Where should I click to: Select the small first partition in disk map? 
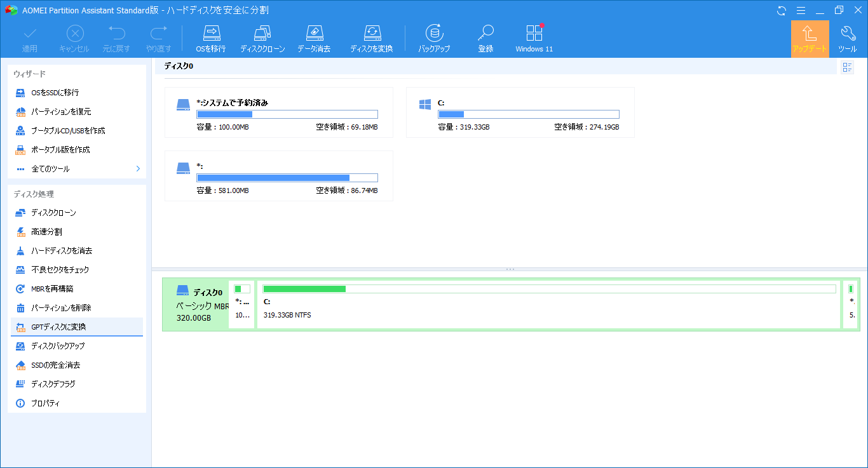tap(242, 305)
